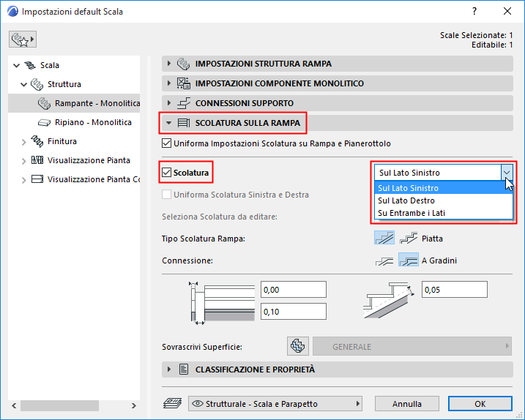Select Su Entrambe i Lati option
This screenshot has height=420, width=525.
(x=443, y=212)
